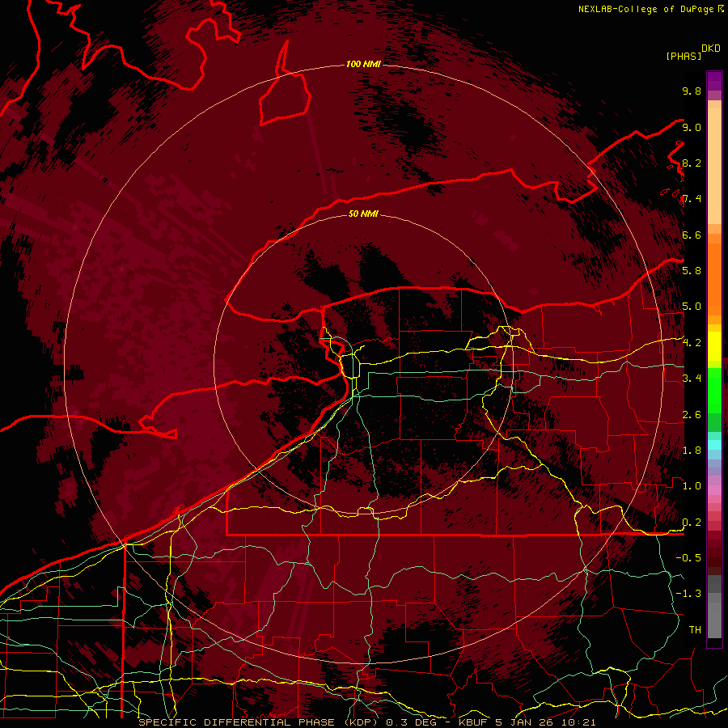The image size is (728, 728).
Task: Select the -0.5 scale value
Action: click(688, 557)
